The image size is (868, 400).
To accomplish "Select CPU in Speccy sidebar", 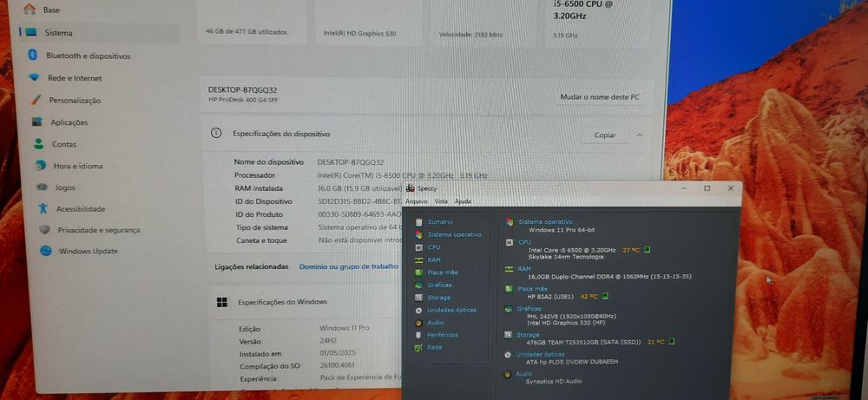I will (433, 247).
